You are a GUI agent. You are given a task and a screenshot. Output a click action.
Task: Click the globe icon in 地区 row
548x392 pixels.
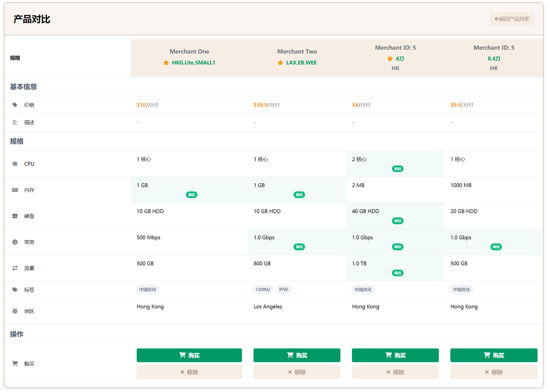(15, 311)
